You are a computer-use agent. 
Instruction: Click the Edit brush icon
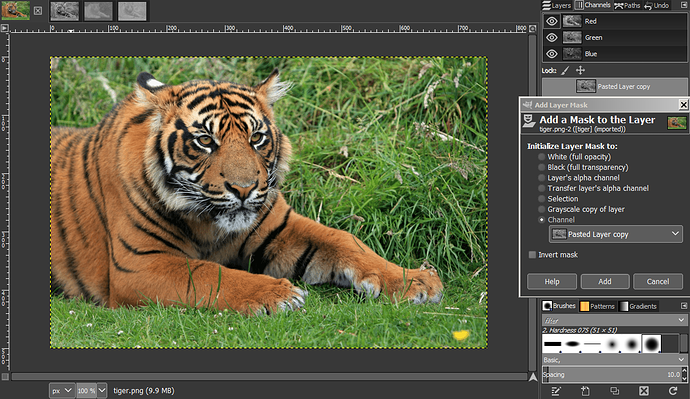(556, 391)
